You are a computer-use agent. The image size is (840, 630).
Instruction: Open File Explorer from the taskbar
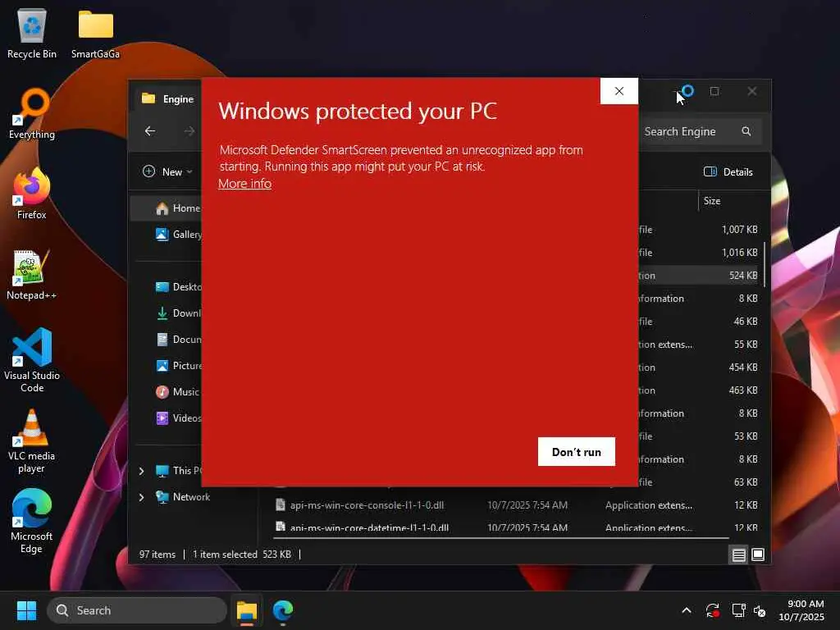247,610
